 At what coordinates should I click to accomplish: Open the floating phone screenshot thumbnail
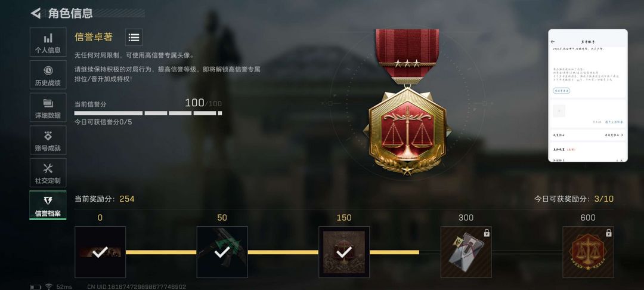[588, 95]
